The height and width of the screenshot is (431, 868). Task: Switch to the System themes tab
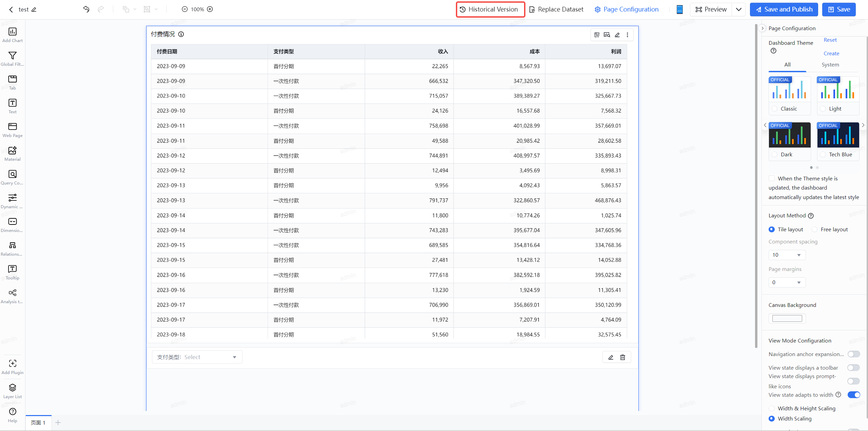pyautogui.click(x=830, y=65)
